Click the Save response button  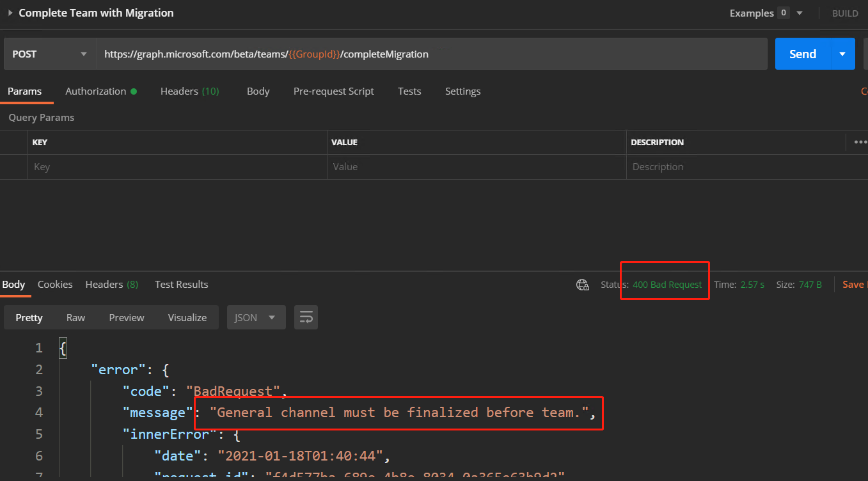pos(854,285)
